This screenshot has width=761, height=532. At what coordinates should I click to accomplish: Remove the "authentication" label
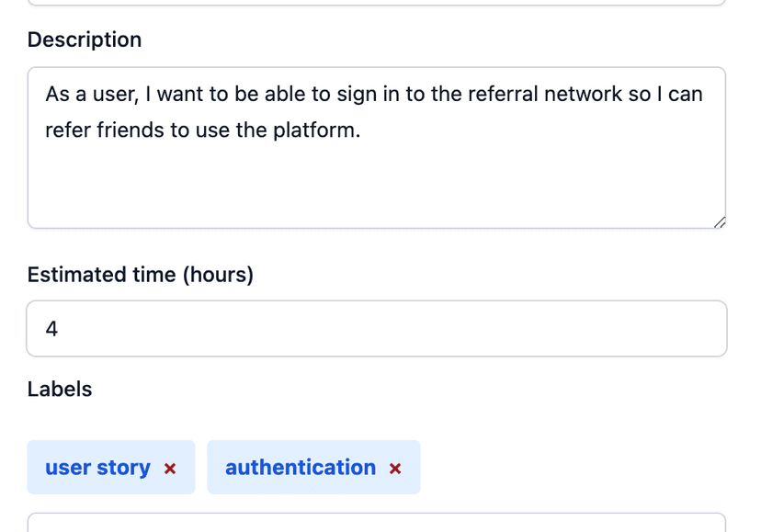[395, 469]
